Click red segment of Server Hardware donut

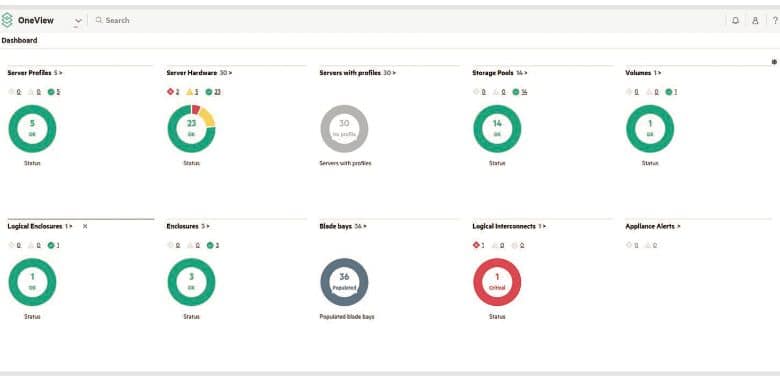(x=195, y=109)
